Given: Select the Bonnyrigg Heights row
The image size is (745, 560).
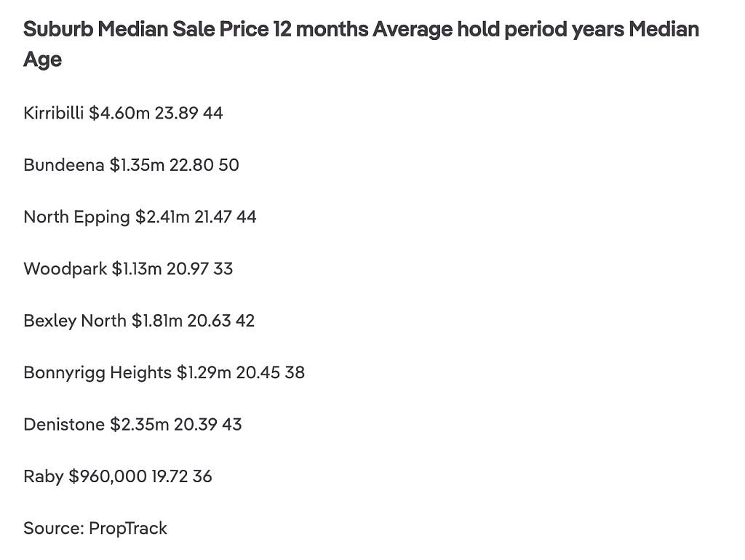Looking at the screenshot, I should click(x=164, y=373).
